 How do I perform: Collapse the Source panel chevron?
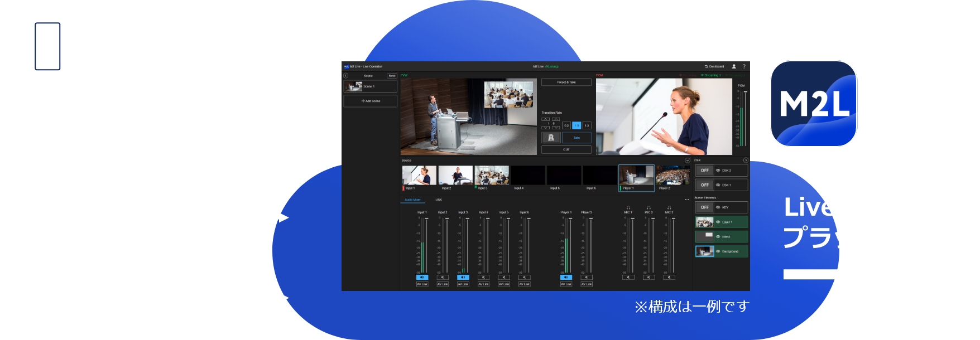point(688,161)
